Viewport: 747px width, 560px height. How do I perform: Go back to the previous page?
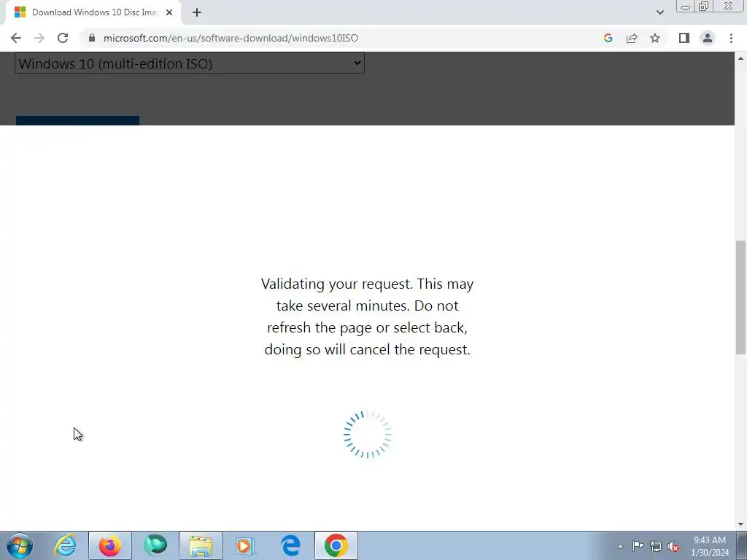coord(16,38)
